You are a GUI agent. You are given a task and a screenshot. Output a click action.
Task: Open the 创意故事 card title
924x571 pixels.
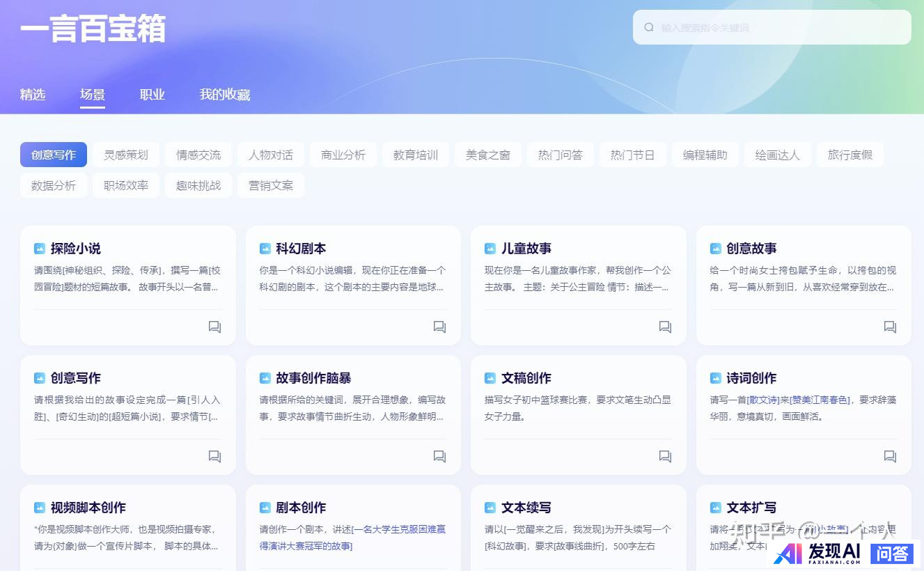coord(752,249)
